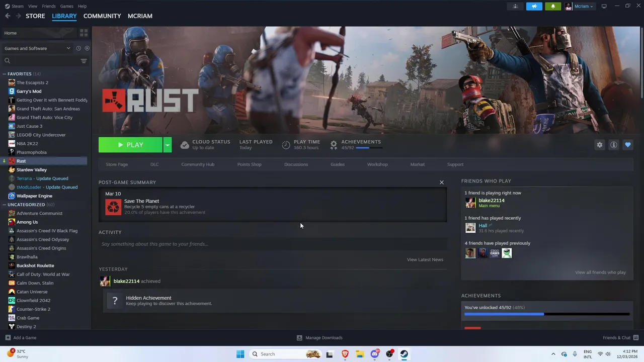This screenshot has height=362, width=644.
Task: Click the Hidden Achievement question mark icon
Action: [115, 301]
